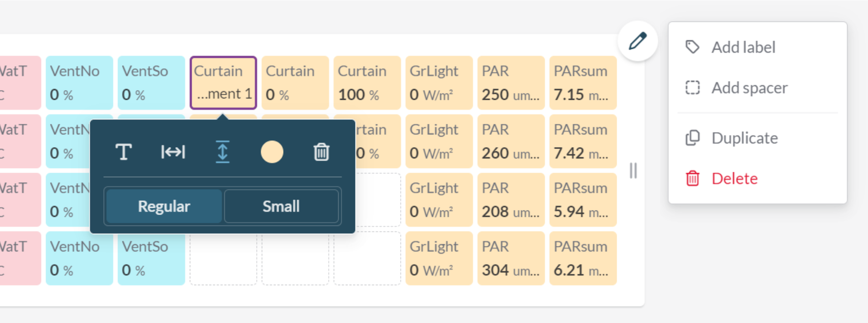Choose Duplicate from the context menu

(x=745, y=138)
